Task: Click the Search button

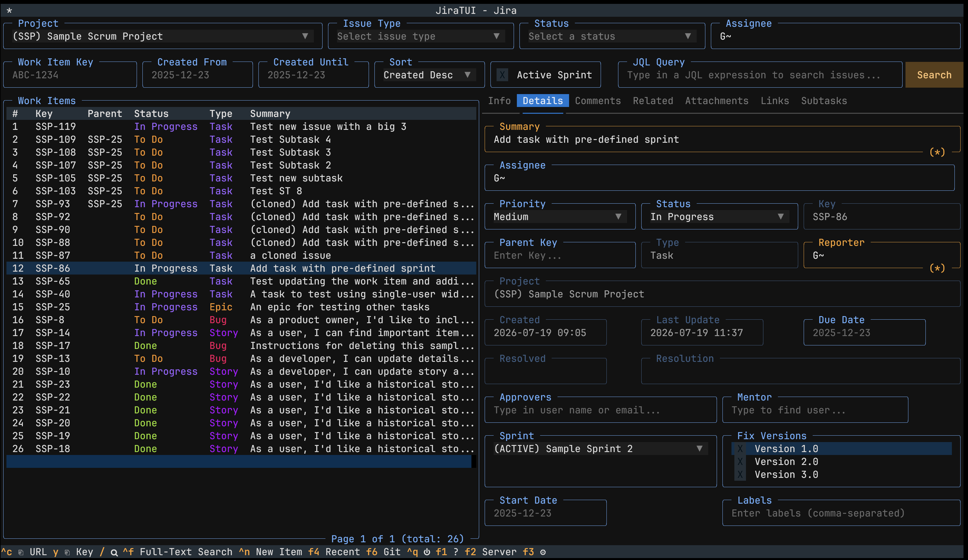Action: pyautogui.click(x=934, y=75)
